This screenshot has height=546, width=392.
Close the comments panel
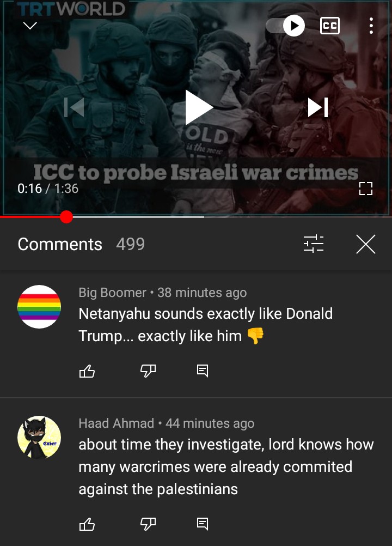pyautogui.click(x=365, y=244)
